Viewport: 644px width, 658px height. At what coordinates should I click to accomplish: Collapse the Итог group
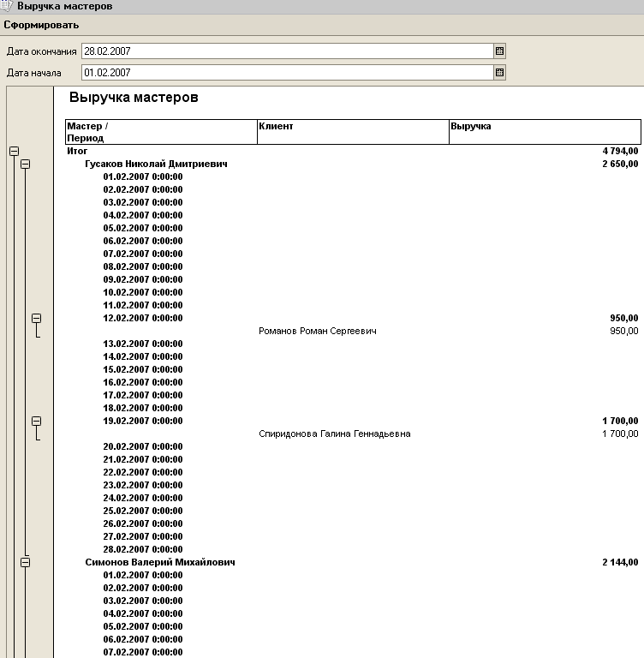click(14, 151)
